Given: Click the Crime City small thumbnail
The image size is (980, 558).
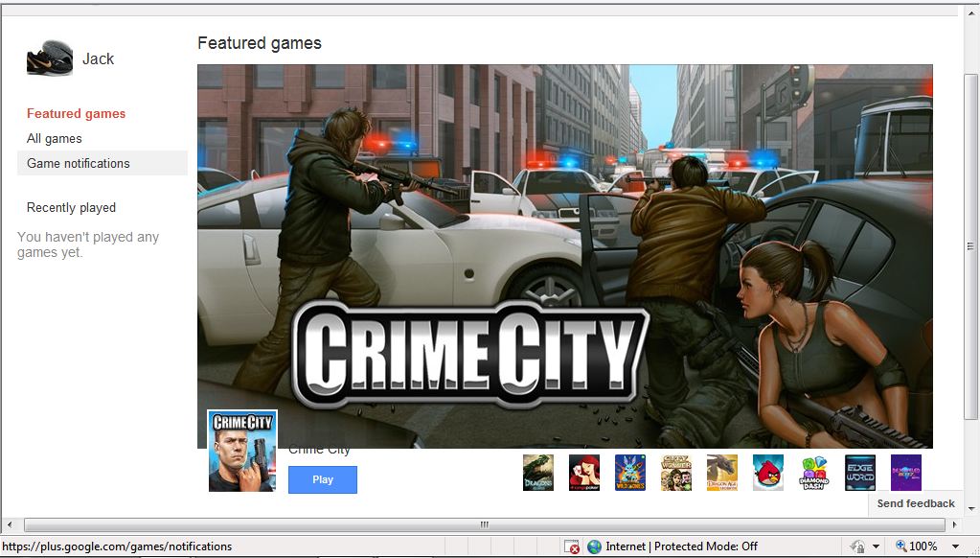Looking at the screenshot, I should point(241,451).
